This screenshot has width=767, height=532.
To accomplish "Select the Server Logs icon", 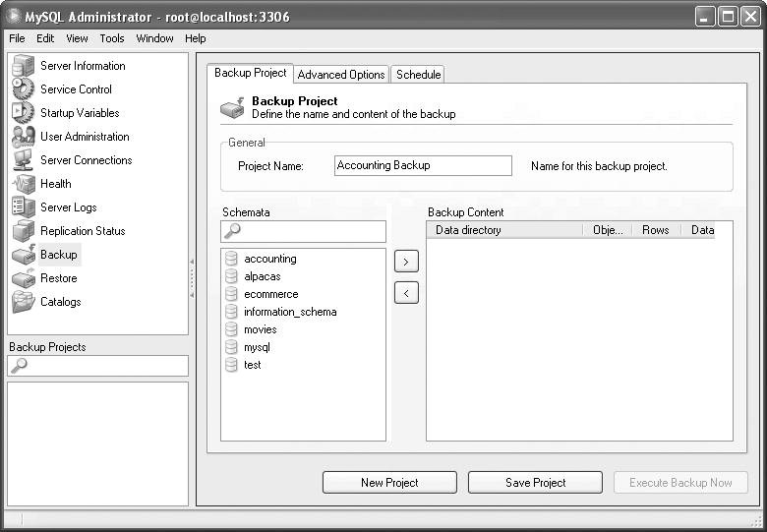I will pyautogui.click(x=23, y=207).
